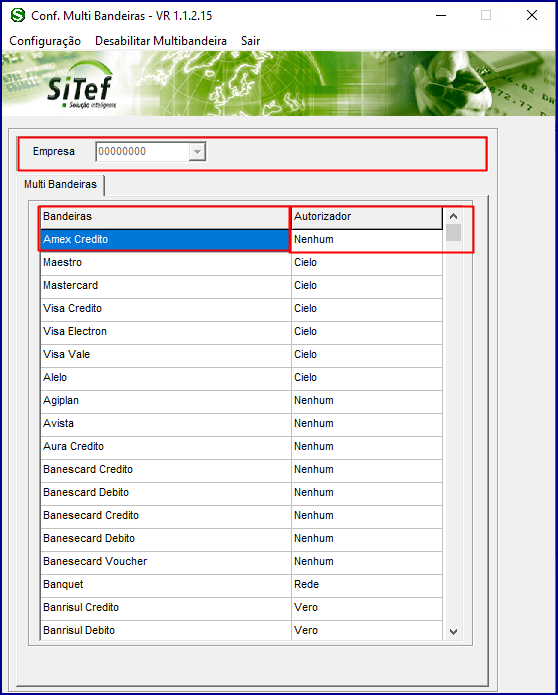This screenshot has height=695, width=558.
Task: Click Vero authorizer for Banrisul Credito
Action: 367,609
